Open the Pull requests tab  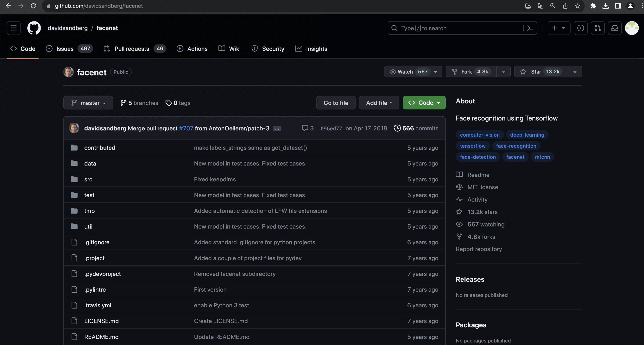[x=135, y=49]
